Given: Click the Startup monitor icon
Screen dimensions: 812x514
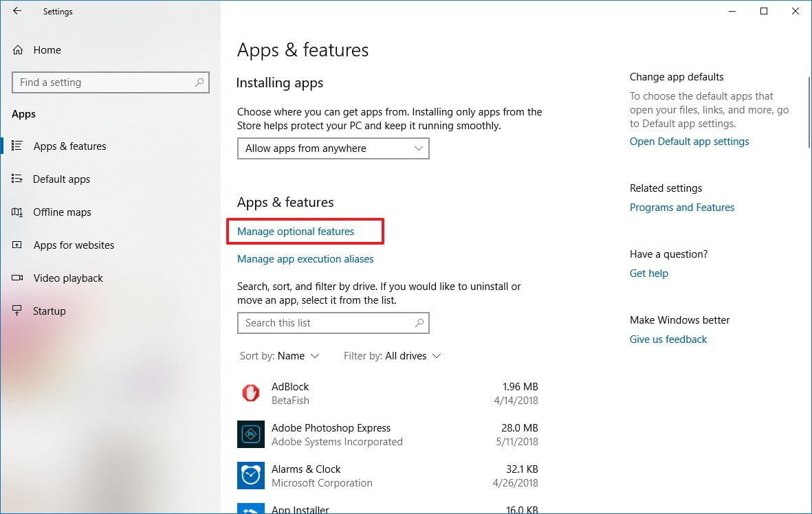Looking at the screenshot, I should tap(17, 311).
